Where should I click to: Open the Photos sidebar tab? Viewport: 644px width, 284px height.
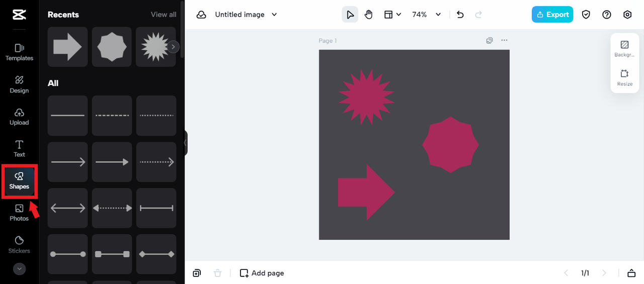pos(19,213)
